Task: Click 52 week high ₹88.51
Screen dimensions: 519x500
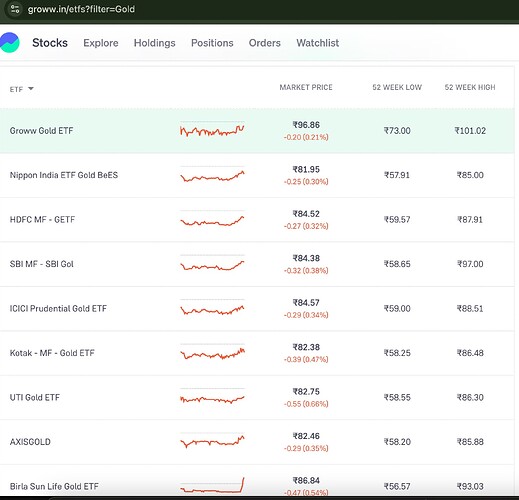Action: pyautogui.click(x=470, y=308)
